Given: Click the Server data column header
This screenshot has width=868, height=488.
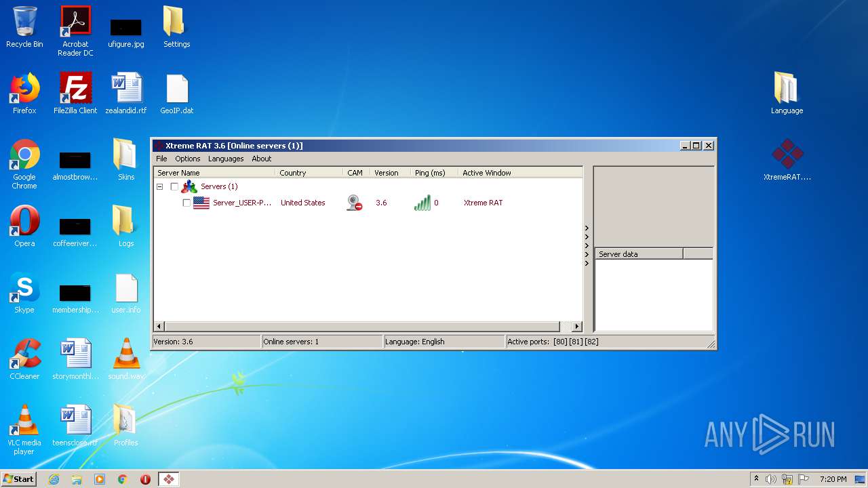Looking at the screenshot, I should pos(639,254).
